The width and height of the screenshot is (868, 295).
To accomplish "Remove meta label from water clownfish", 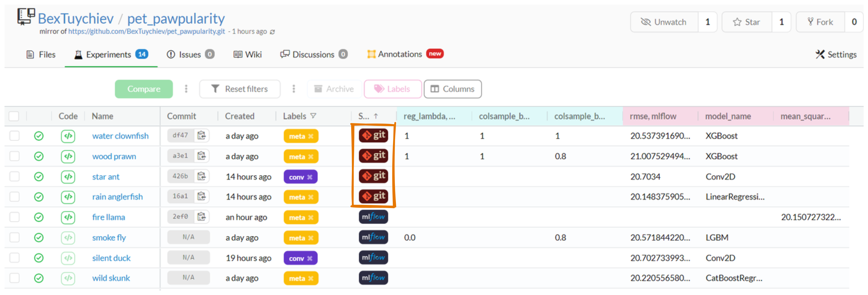I will (311, 136).
